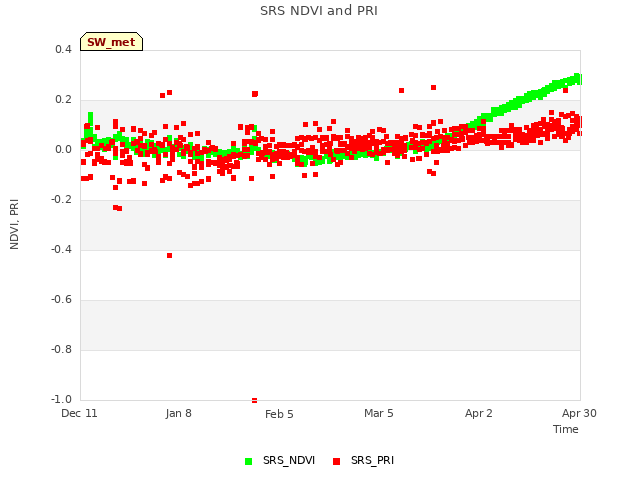Click the 0.4 y-axis tick label
The height and width of the screenshot is (480, 640).
pos(63,49)
